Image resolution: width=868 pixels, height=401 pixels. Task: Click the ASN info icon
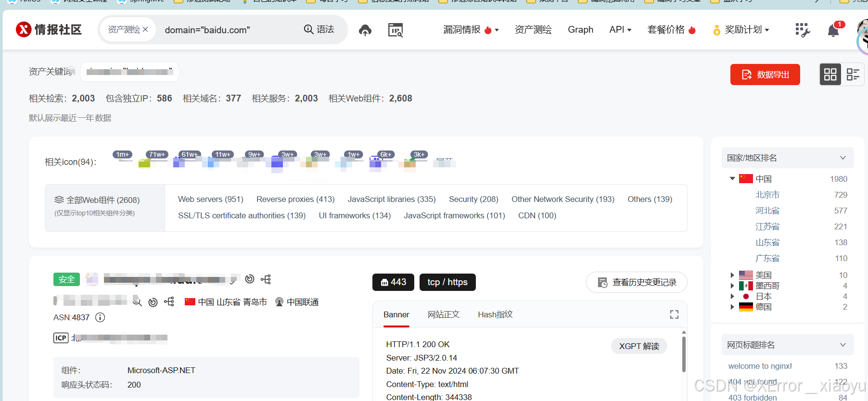[x=100, y=317]
